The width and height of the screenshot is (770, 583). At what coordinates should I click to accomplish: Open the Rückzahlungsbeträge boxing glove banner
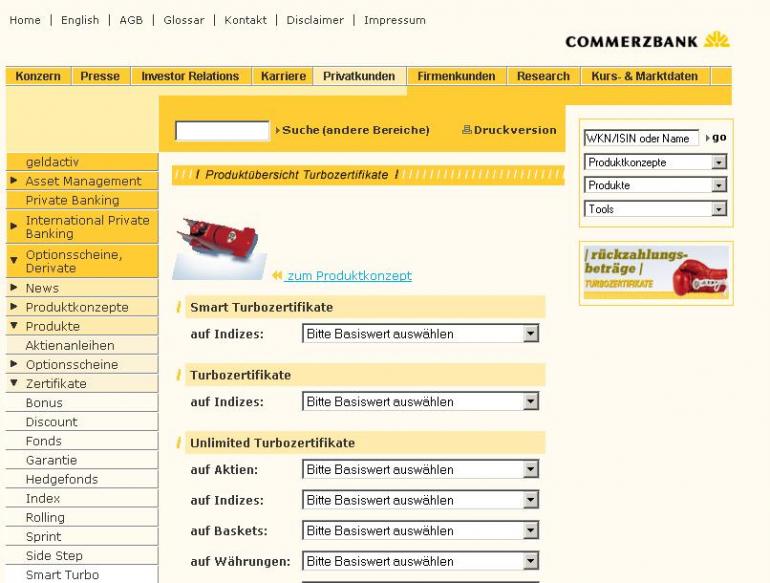[x=656, y=273]
